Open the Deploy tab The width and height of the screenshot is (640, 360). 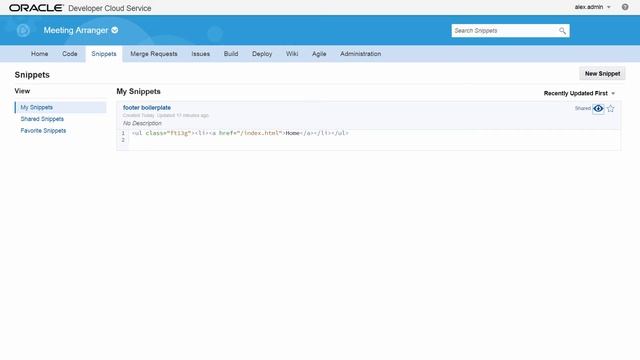[262, 53]
